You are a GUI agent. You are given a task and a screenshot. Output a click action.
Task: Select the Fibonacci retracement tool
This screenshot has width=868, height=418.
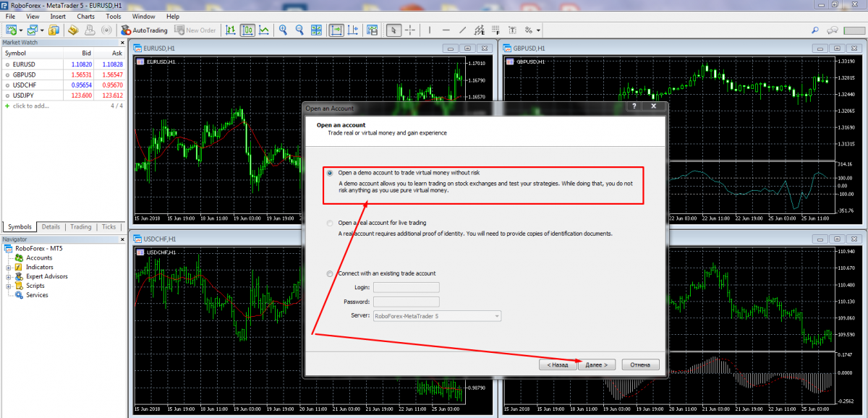(496, 30)
